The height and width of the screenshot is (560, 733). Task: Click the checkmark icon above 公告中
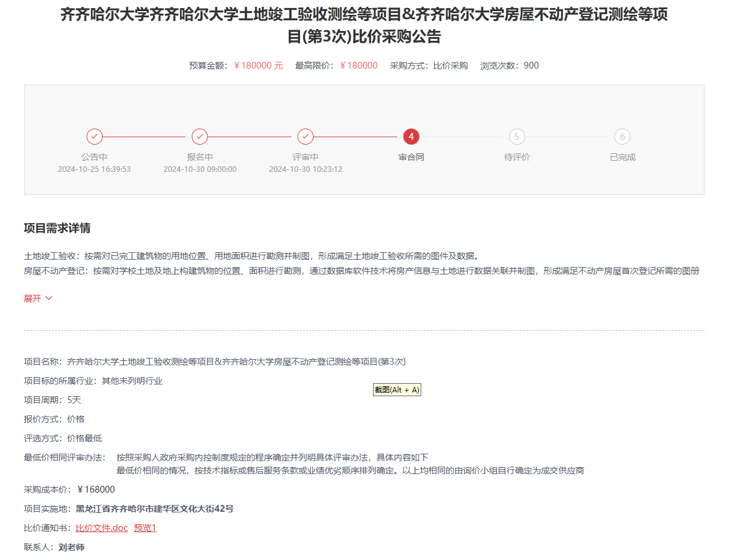click(94, 137)
